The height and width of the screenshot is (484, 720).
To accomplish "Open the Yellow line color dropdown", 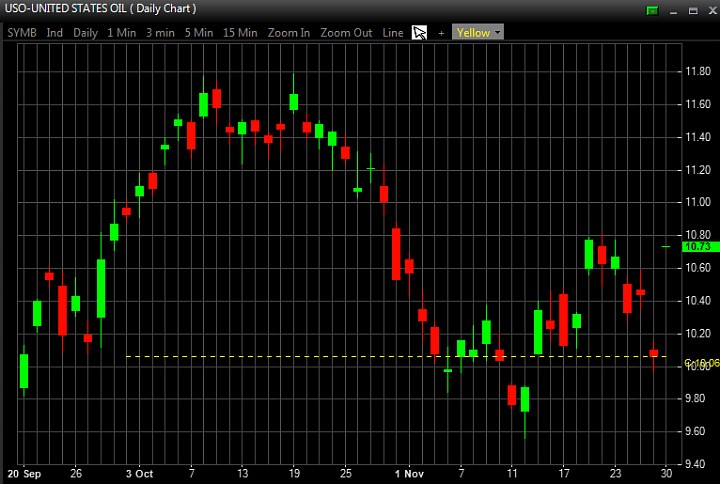I will coord(478,32).
